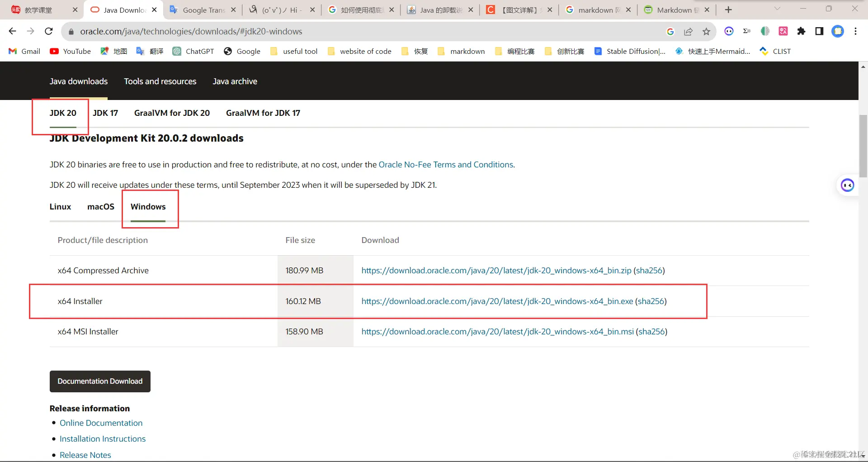Select the macOS platform tab
The height and width of the screenshot is (462, 868).
(x=101, y=207)
